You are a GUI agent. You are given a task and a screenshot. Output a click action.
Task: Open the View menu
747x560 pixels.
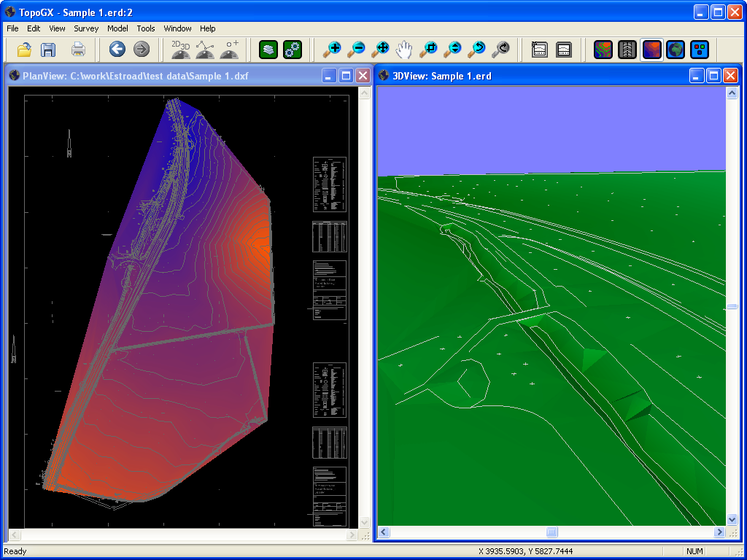point(57,28)
